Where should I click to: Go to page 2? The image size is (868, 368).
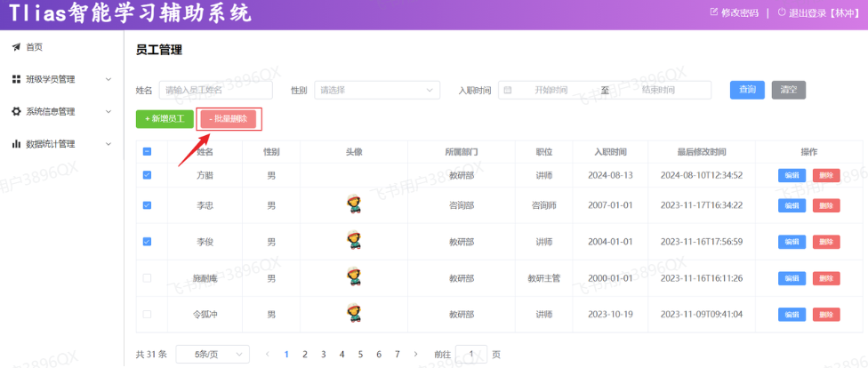coord(304,354)
